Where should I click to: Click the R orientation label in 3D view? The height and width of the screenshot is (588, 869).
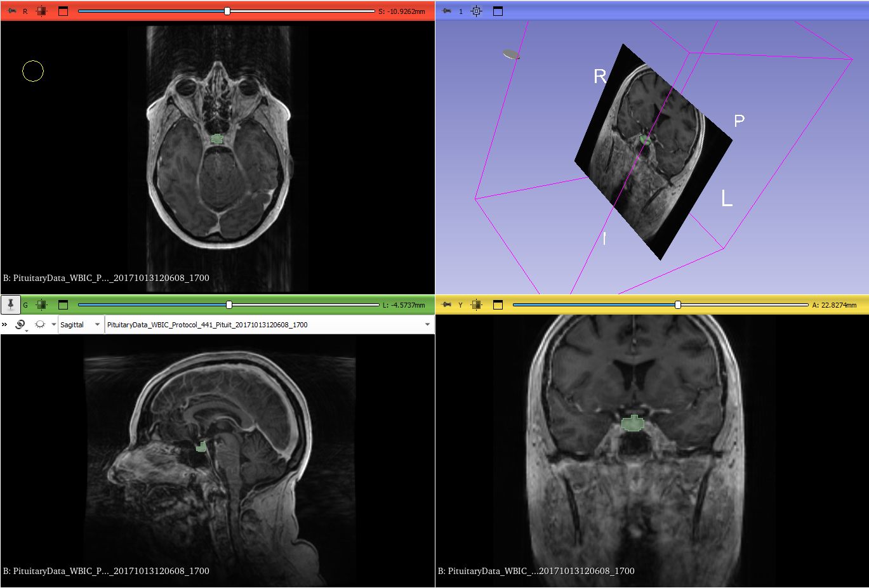(x=600, y=77)
